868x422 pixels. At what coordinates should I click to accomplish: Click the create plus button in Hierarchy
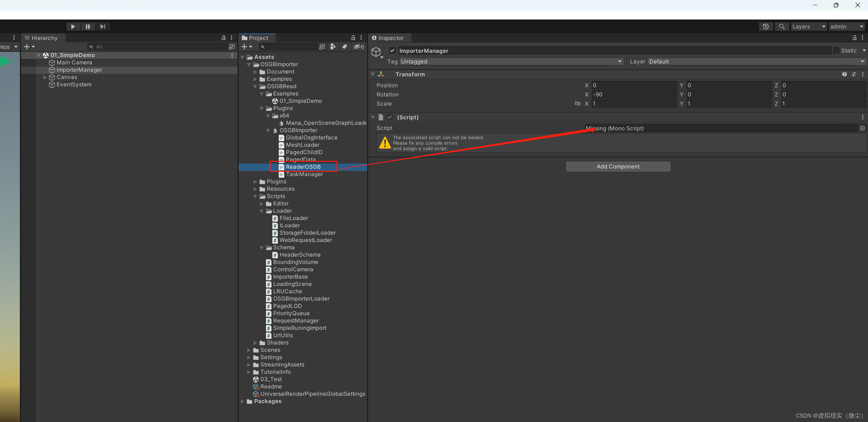(27, 46)
